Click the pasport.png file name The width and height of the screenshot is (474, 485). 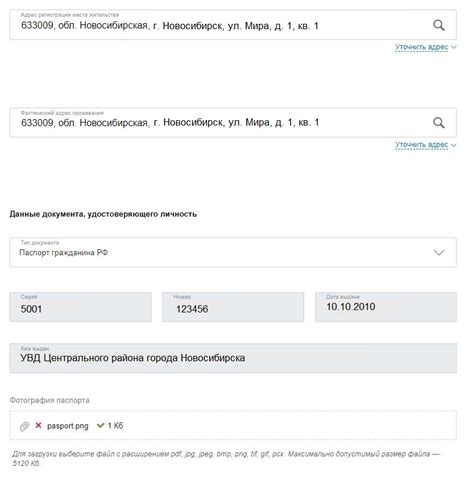pyautogui.click(x=68, y=426)
